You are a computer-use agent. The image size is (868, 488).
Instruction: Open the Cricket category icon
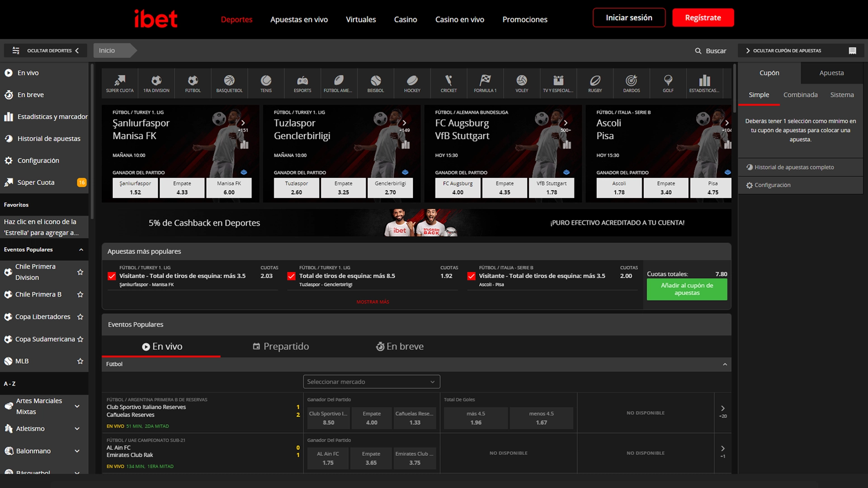448,83
